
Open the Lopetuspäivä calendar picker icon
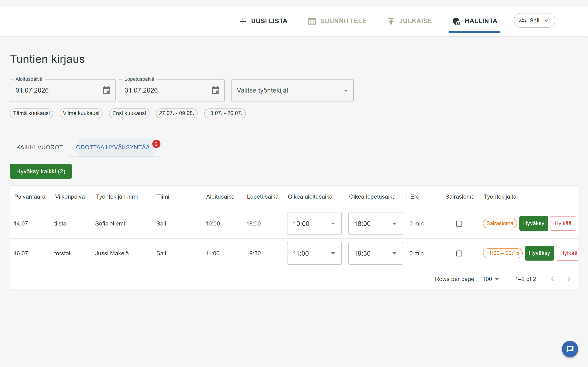click(x=216, y=90)
